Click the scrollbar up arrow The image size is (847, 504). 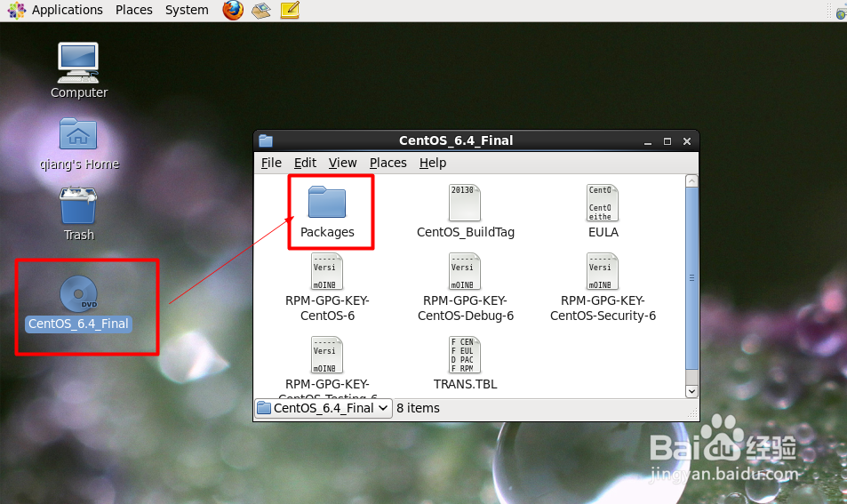(x=691, y=181)
